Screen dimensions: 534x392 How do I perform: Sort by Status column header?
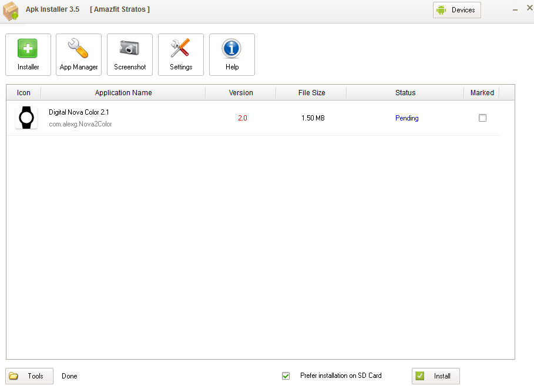[x=405, y=93]
